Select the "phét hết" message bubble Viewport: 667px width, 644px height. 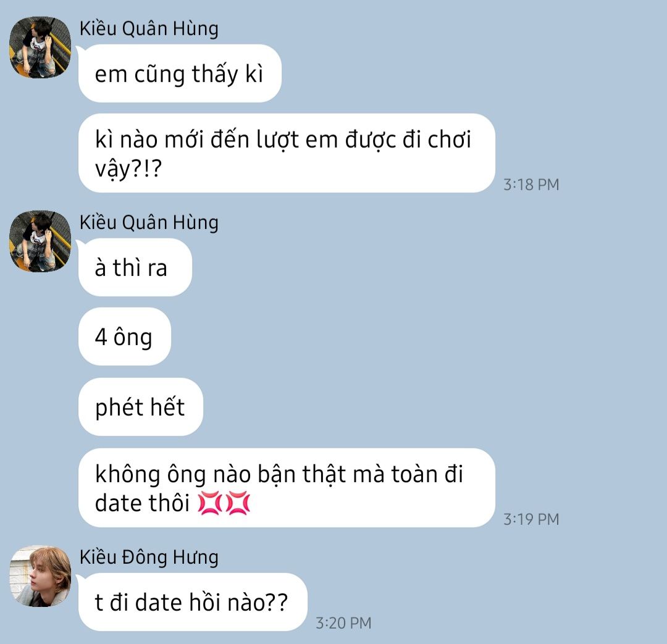(x=141, y=407)
